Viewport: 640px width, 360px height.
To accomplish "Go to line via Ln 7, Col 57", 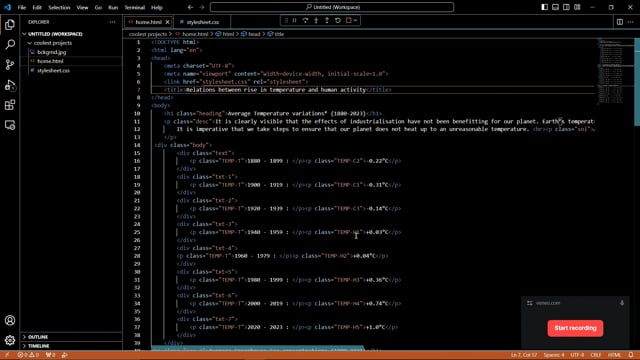I will coord(524,355).
